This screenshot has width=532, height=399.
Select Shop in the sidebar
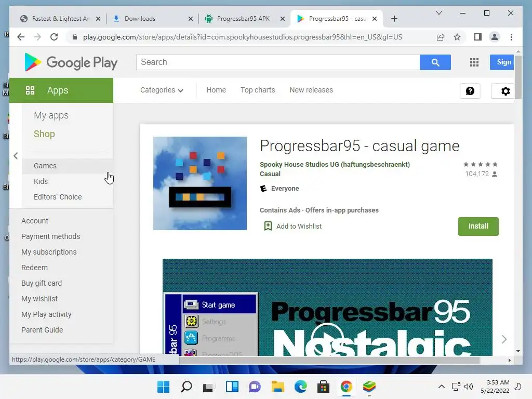[44, 134]
